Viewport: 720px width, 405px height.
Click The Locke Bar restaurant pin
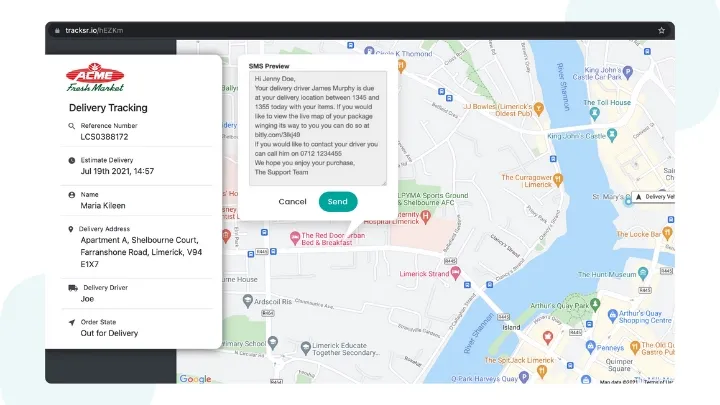pyautogui.click(x=668, y=233)
